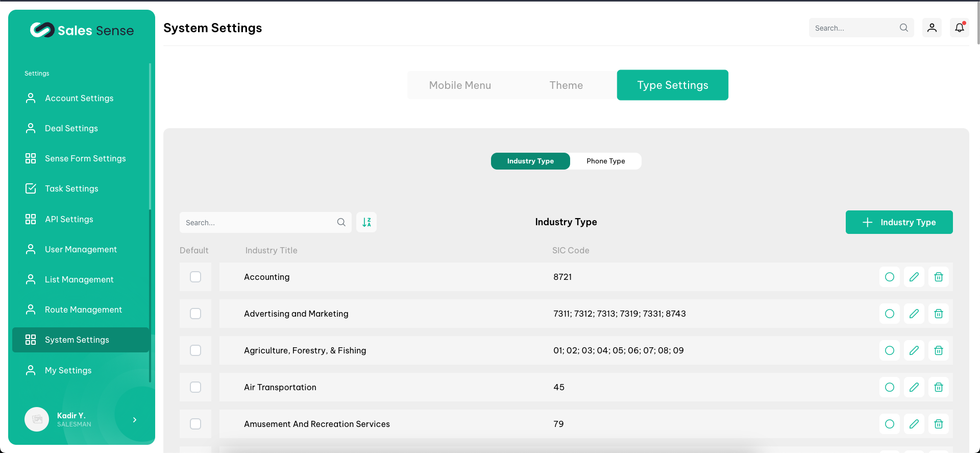Click the pencil icon for Air Transportation

914,387
